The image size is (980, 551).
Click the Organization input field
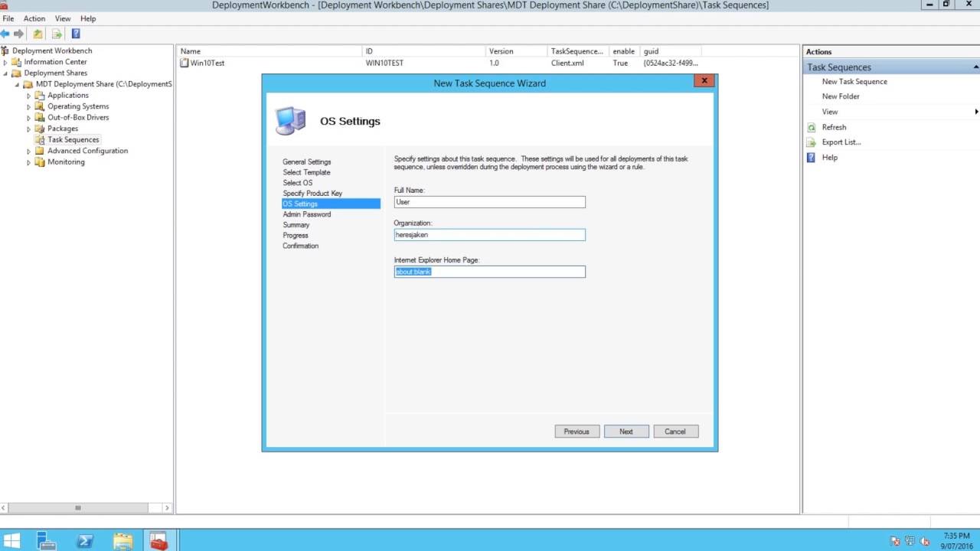[490, 235]
